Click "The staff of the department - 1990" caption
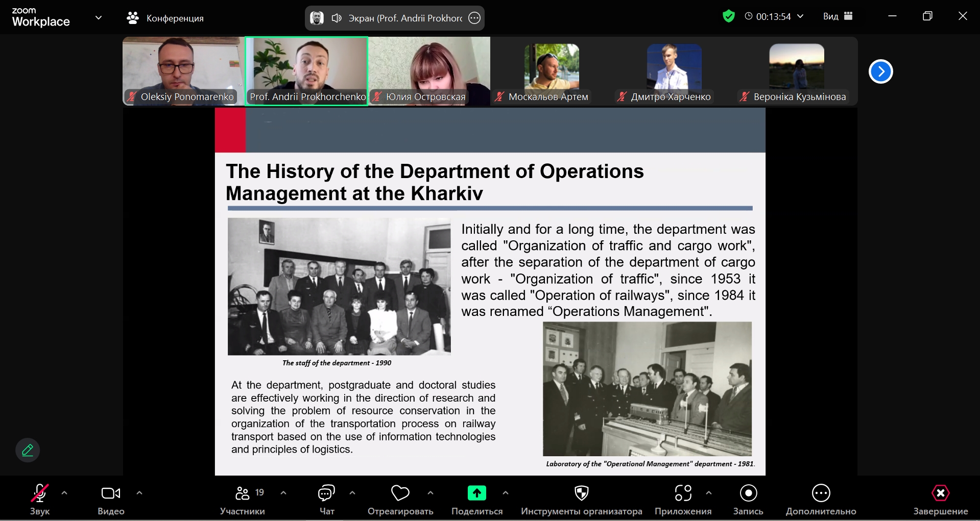The height and width of the screenshot is (521, 980). [x=337, y=363]
